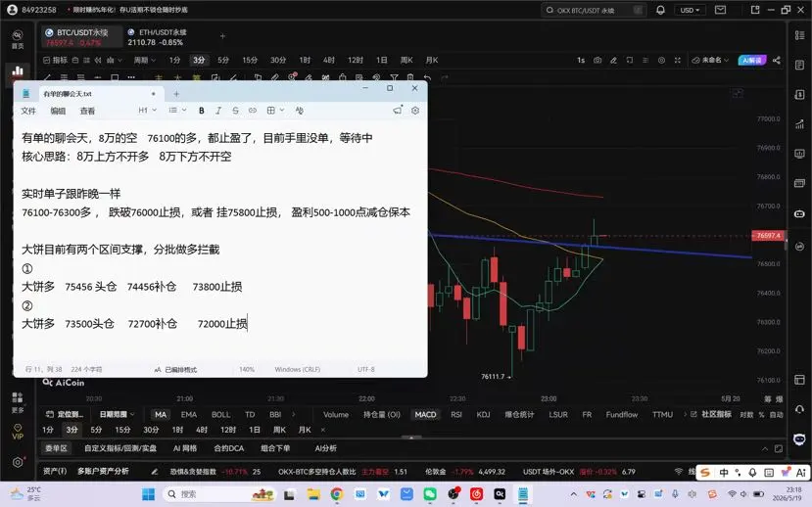The image size is (812, 507).
Task: Switch to the AI 网格 tab
Action: [x=185, y=448]
